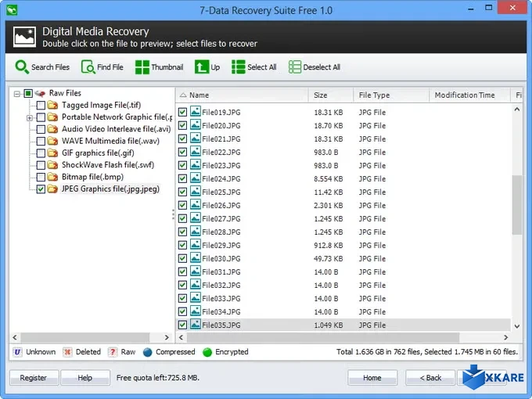The image size is (532, 399).
Task: Click the 912.8 KB size cell
Action: click(x=329, y=246)
